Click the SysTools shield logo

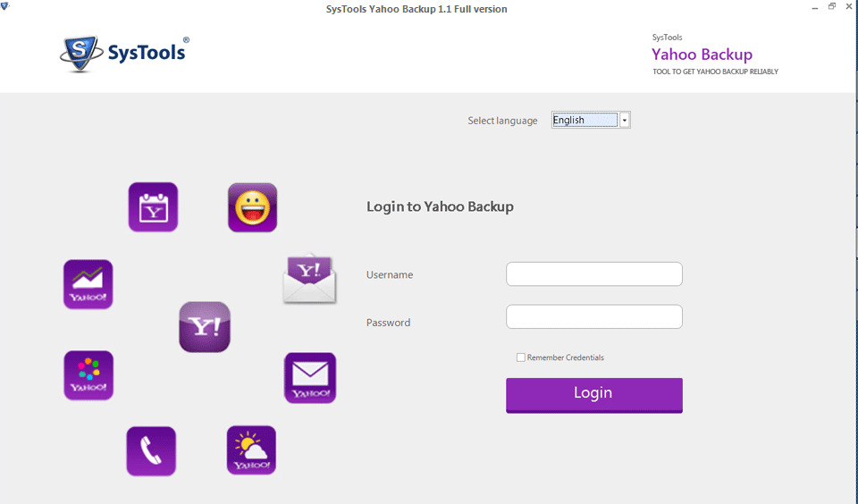(80, 54)
